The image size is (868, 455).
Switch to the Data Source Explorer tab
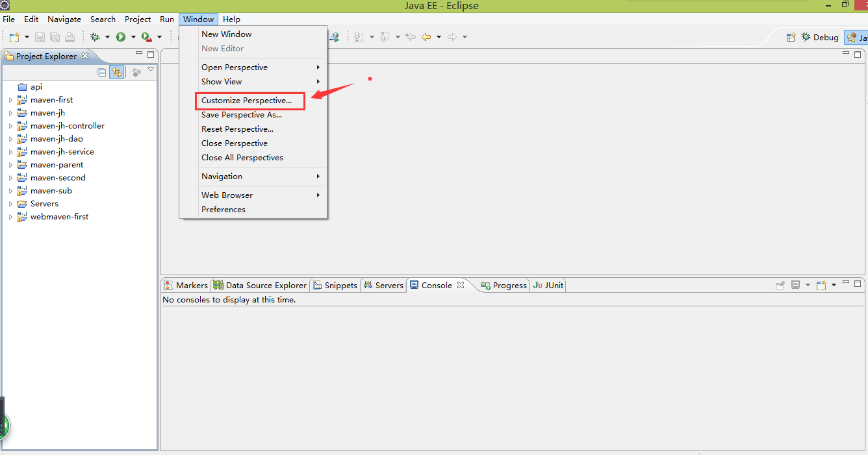260,285
